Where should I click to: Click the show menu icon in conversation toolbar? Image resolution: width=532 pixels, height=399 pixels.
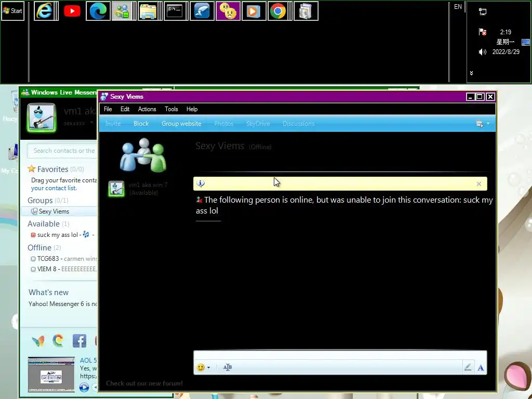click(480, 124)
